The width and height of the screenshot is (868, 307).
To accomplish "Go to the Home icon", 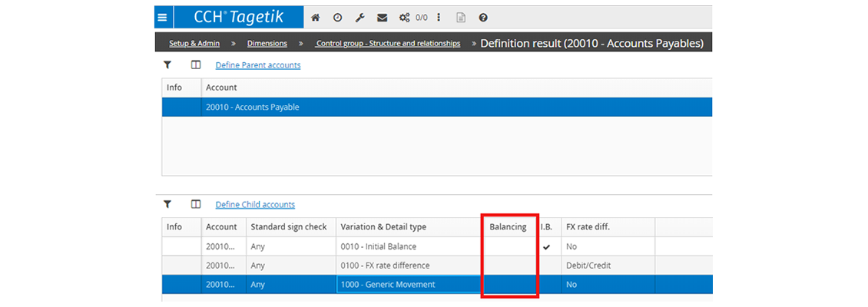I will point(315,18).
